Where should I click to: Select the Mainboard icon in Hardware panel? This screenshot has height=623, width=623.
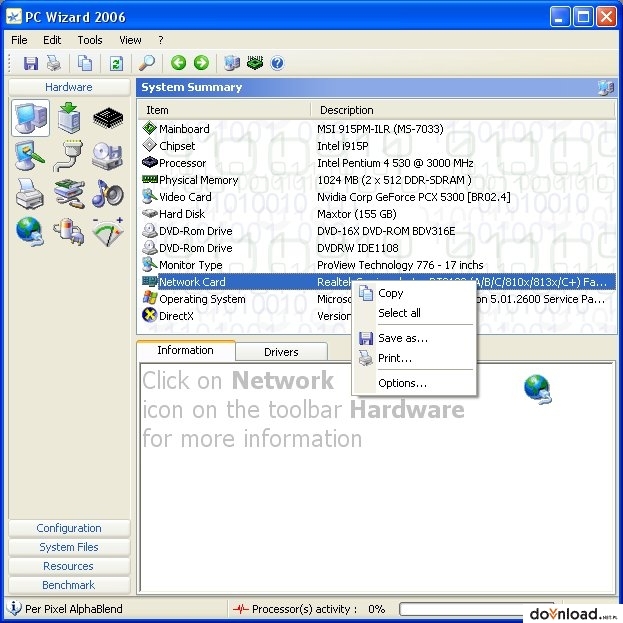(x=69, y=118)
